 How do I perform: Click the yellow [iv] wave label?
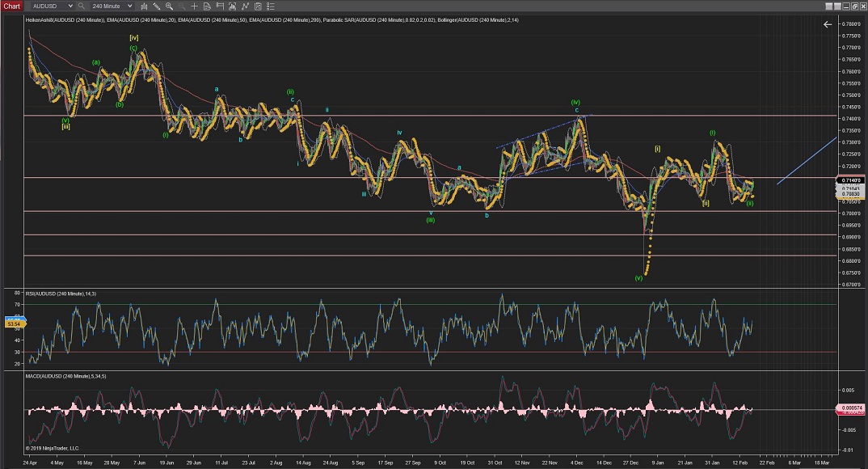[134, 38]
